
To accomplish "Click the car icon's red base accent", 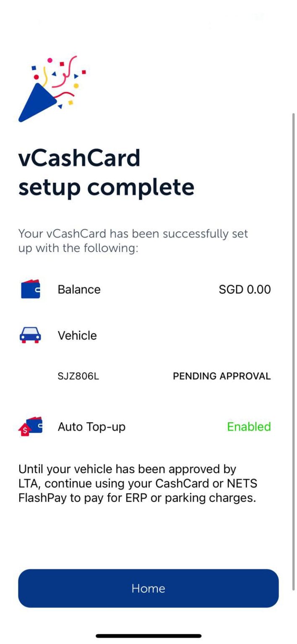I will click(x=31, y=343).
